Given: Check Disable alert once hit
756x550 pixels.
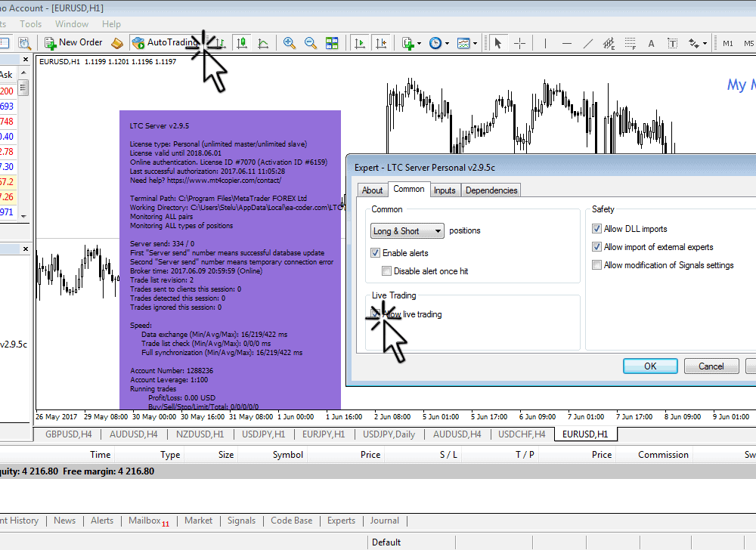Looking at the screenshot, I should tap(386, 271).
